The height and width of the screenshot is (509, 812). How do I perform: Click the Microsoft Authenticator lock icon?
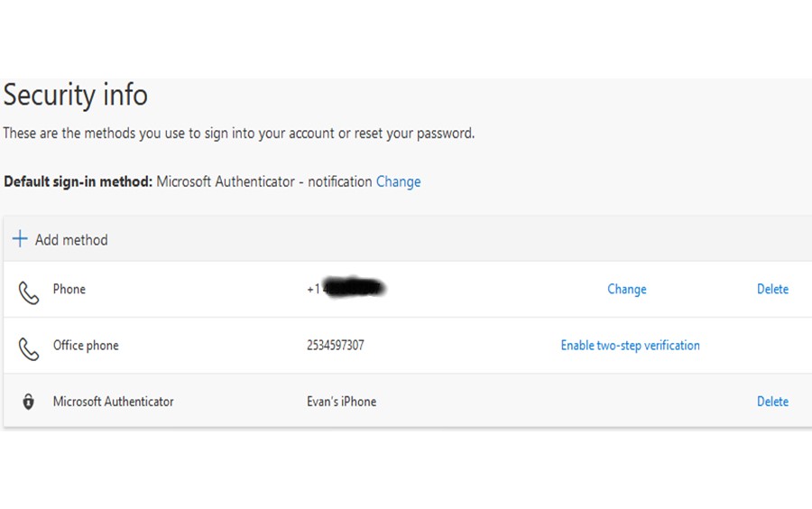pos(29,402)
